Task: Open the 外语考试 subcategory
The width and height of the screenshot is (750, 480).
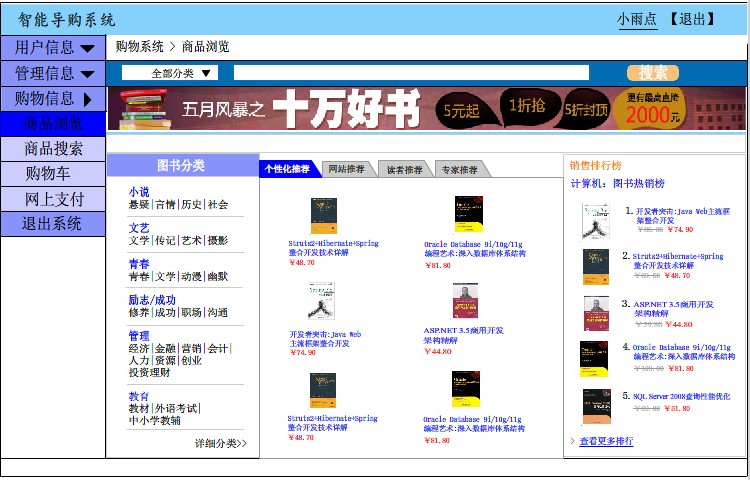Action: tap(176, 408)
